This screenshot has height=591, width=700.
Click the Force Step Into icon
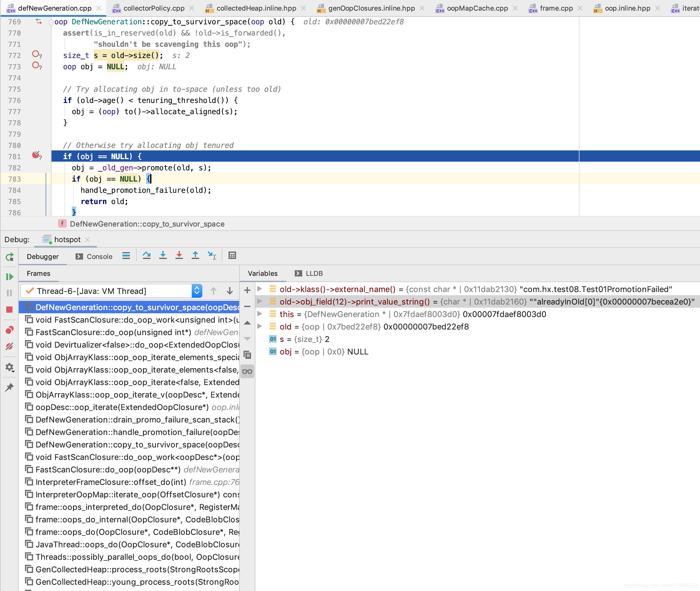[x=179, y=256]
